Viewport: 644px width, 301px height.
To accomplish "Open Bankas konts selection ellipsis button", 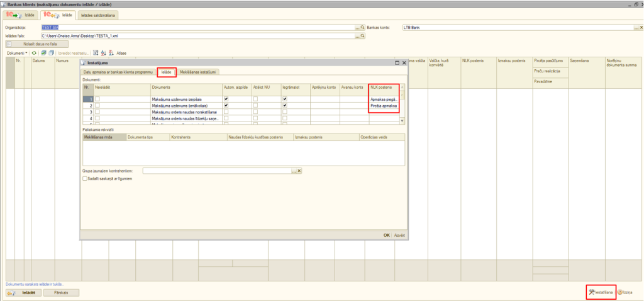I will [635, 28].
